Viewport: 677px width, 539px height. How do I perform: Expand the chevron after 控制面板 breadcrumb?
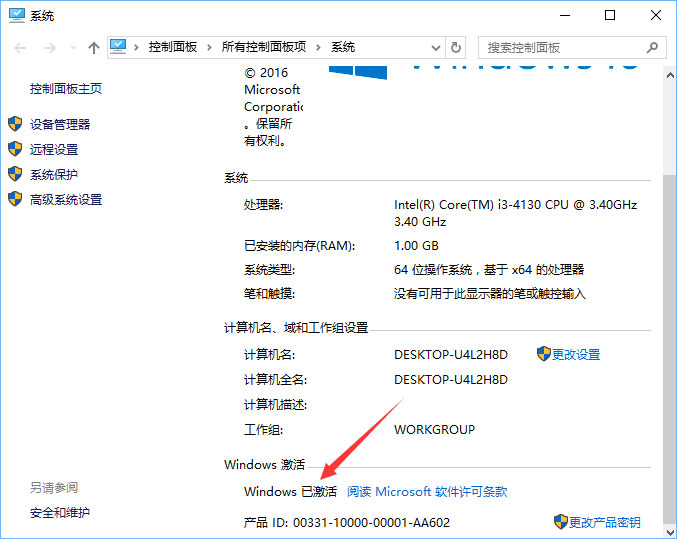pyautogui.click(x=209, y=47)
